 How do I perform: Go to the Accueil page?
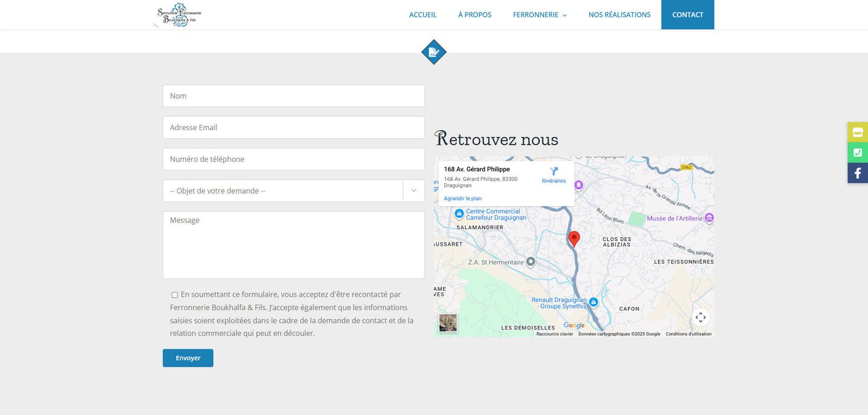pos(423,15)
